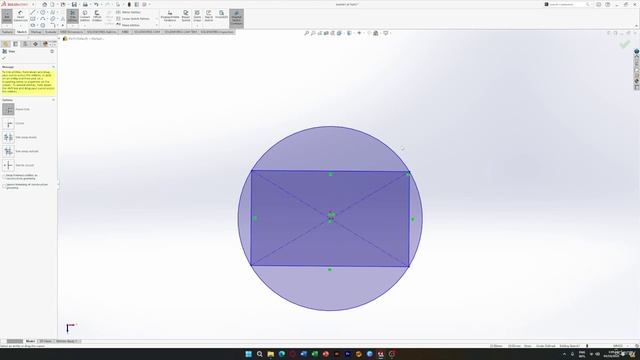Choose the Linear Sketch Pattern tool
Screen dimensions: 640x360
pyautogui.click(x=133, y=19)
